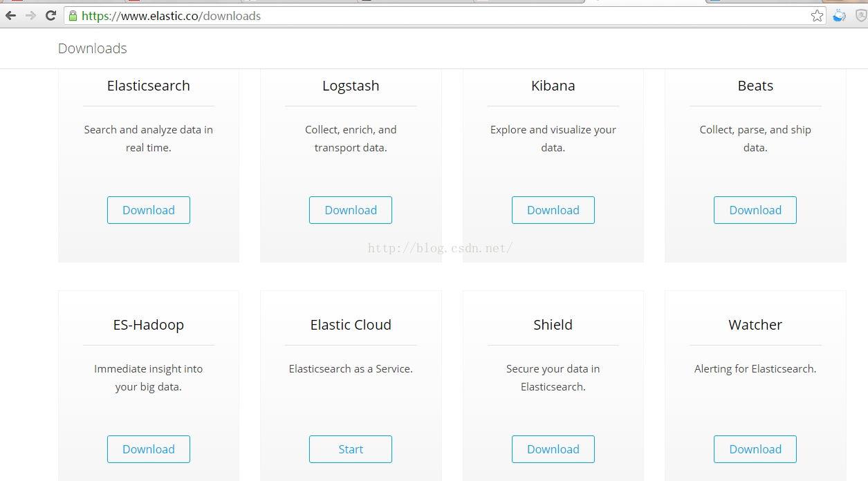868x481 pixels.
Task: Click "Search and analyze data in real time."
Action: (149, 138)
